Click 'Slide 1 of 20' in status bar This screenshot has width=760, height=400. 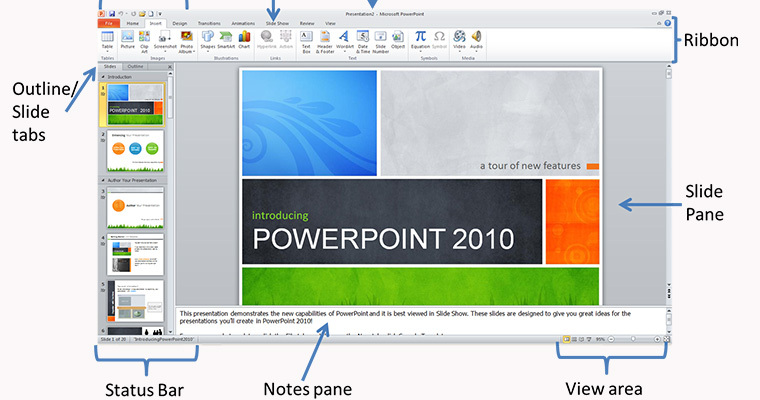tap(113, 339)
